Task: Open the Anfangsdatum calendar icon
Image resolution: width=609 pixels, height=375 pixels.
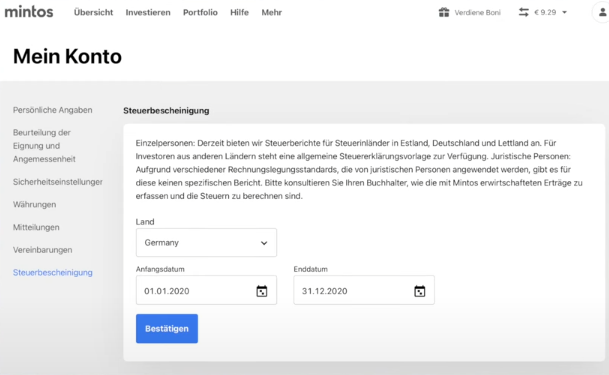Action: [x=262, y=291]
